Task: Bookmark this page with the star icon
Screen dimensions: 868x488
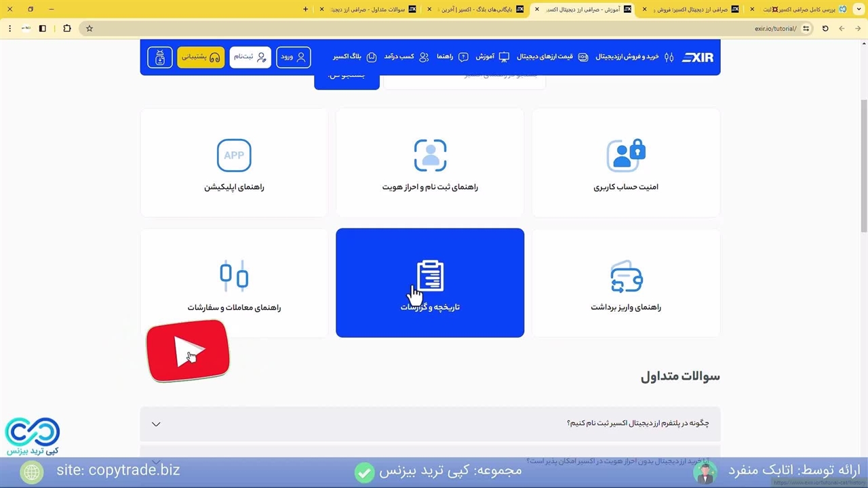Action: [89, 28]
